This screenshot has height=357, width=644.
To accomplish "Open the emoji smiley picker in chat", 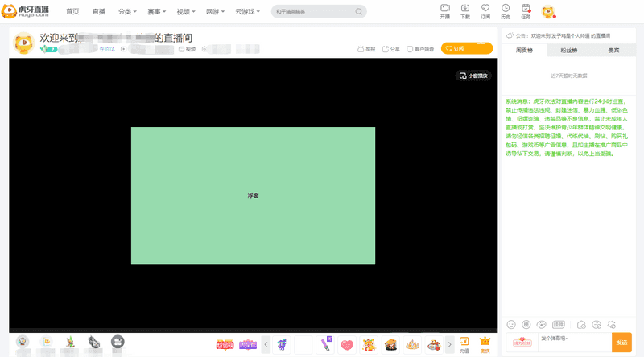I will point(511,325).
